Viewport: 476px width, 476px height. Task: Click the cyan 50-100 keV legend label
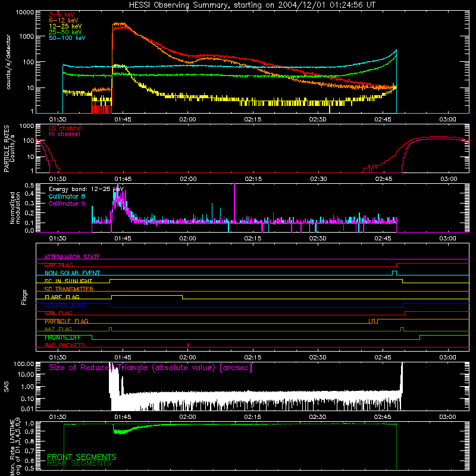click(x=67, y=38)
